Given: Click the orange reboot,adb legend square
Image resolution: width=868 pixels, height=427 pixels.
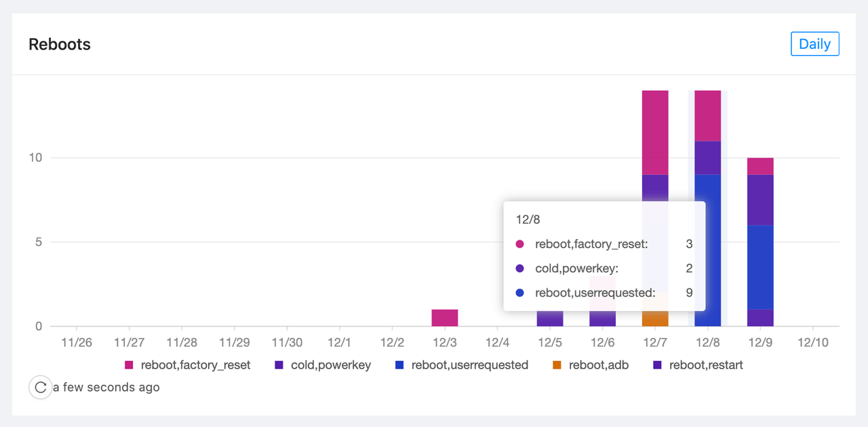Looking at the screenshot, I should [x=557, y=365].
